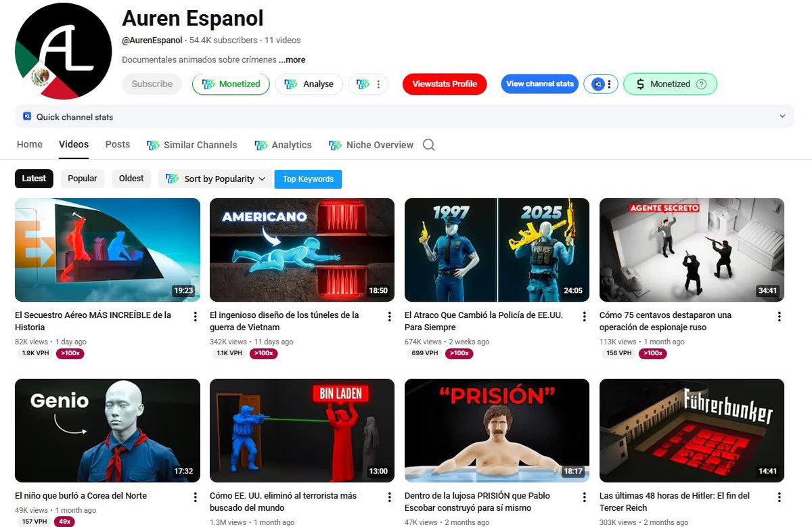The image size is (812, 527).
Task: Open the search icon in channel tabs
Action: tap(428, 145)
